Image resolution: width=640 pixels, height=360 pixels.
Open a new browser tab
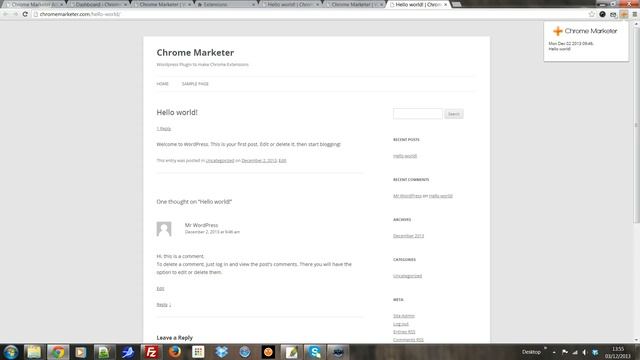(457, 4)
